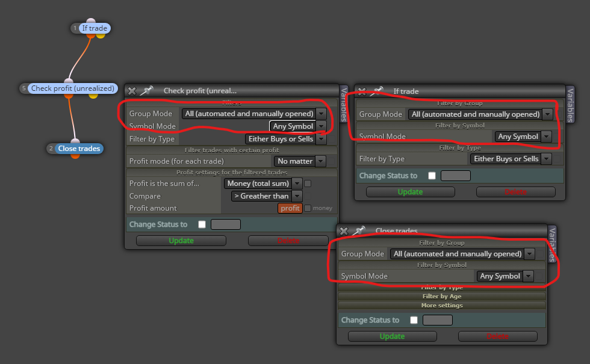590x364 pixels.
Task: Enable Change Status to in If trade panel
Action: [432, 176]
